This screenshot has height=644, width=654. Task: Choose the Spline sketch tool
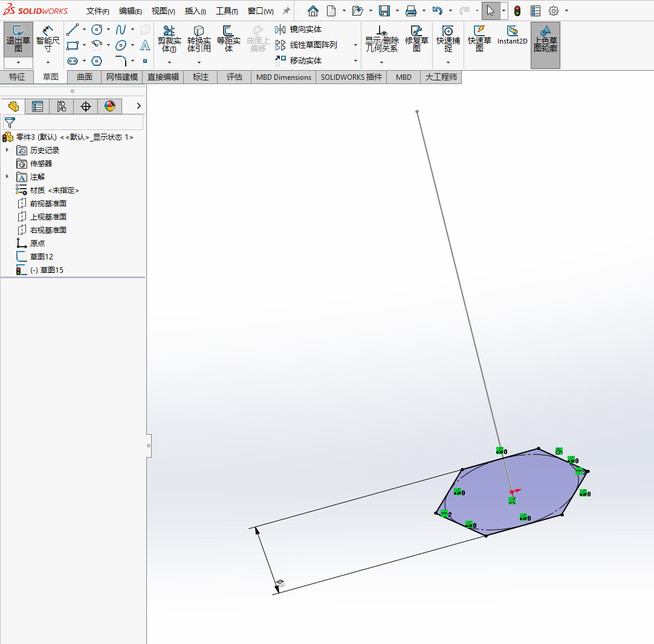[x=121, y=30]
